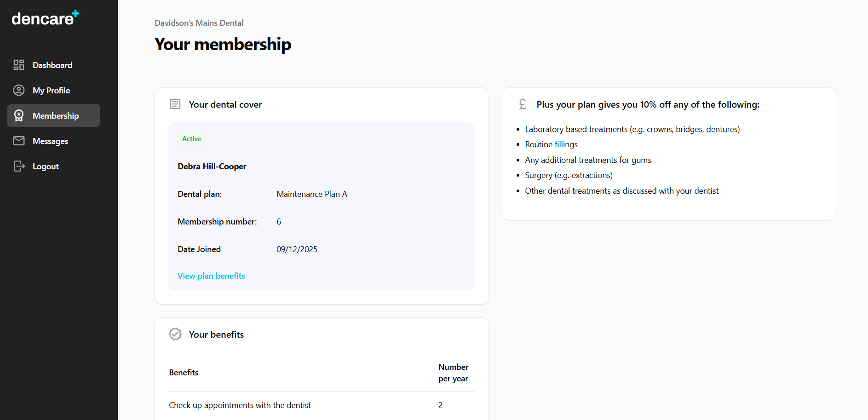
Task: Click the My Profile person icon
Action: pos(19,90)
